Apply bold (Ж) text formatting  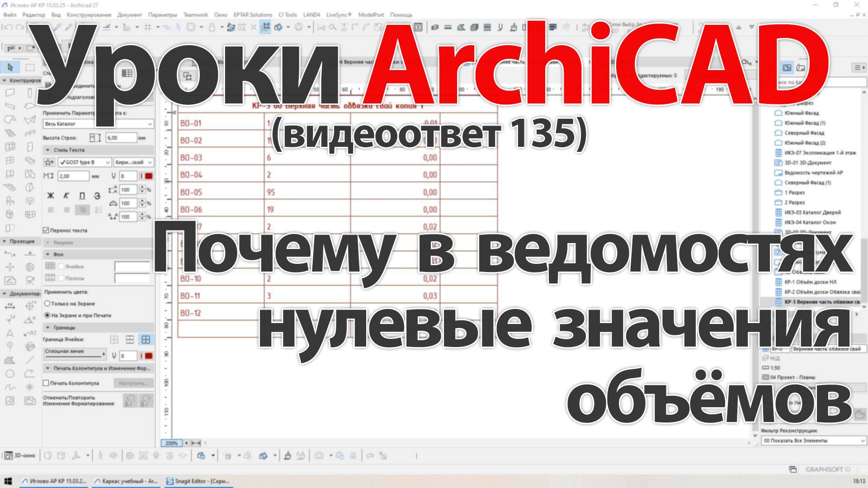pos(51,196)
